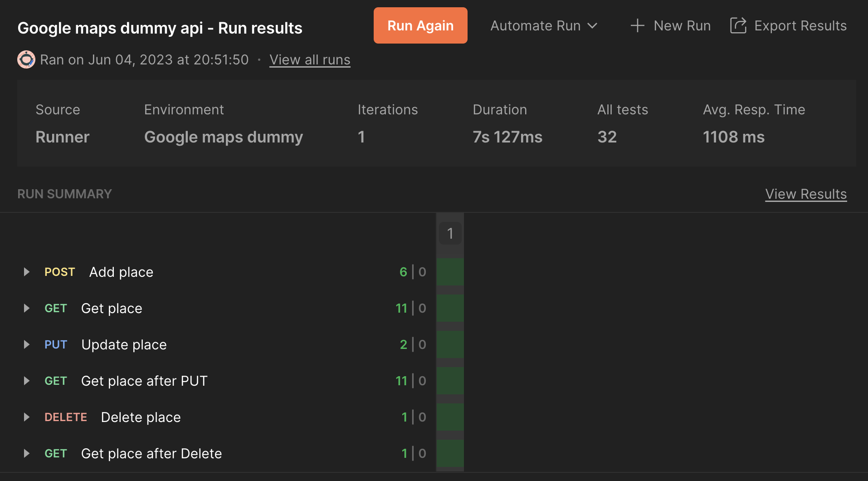Open the View all runs link

[310, 60]
